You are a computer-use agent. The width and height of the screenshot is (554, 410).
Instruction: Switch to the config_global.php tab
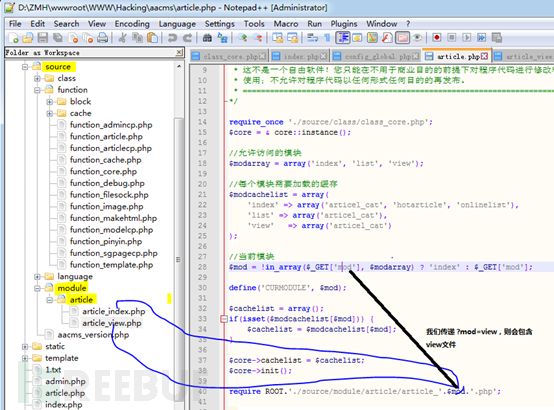click(376, 56)
